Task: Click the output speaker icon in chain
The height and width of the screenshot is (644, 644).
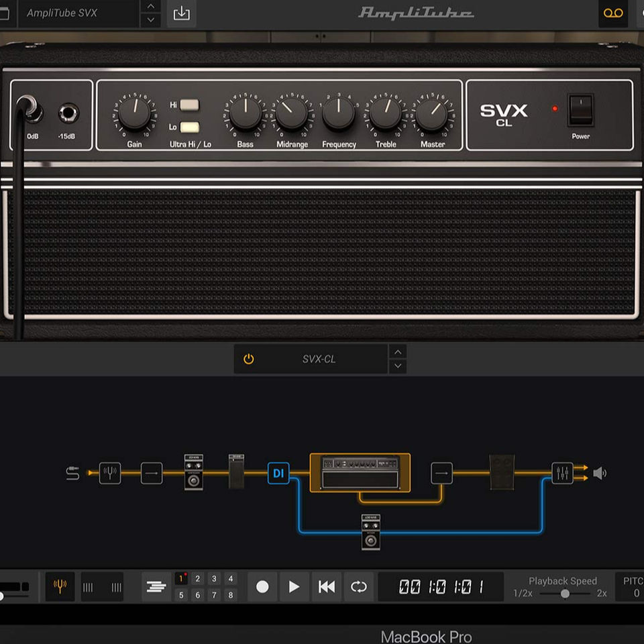Action: [600, 473]
